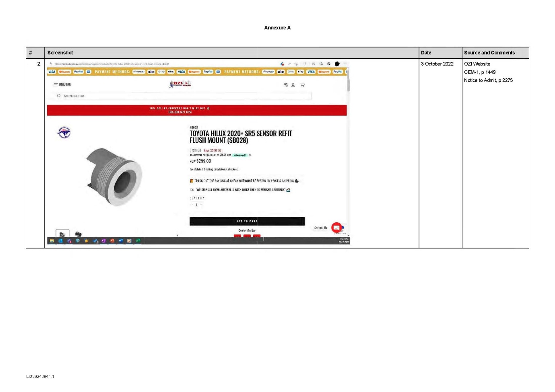555x392 pixels.
Task: Open the browser Settings and more menu
Action: (345, 64)
